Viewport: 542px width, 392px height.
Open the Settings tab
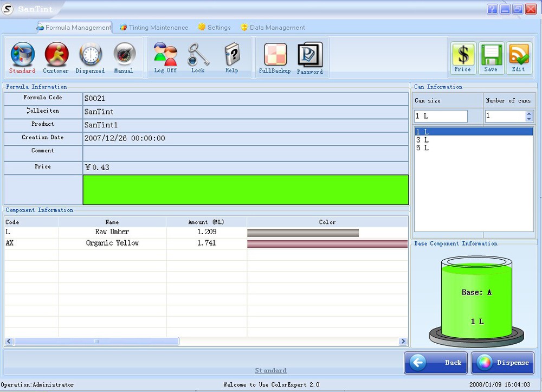click(214, 27)
